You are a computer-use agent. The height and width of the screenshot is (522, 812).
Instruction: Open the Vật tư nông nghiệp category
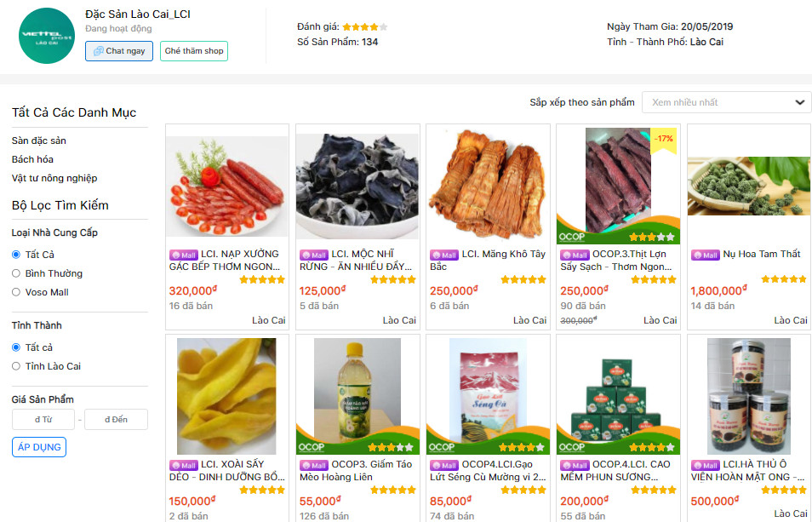click(x=54, y=178)
